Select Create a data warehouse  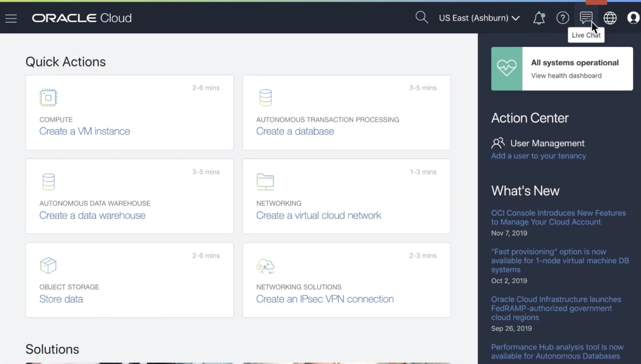(92, 215)
